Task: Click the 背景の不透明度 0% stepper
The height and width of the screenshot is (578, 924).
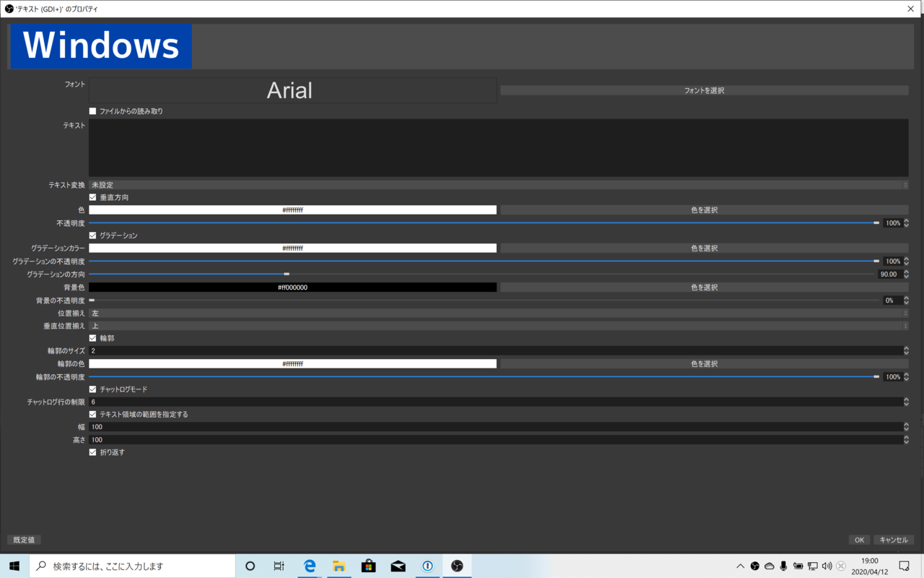Action: [x=897, y=300]
